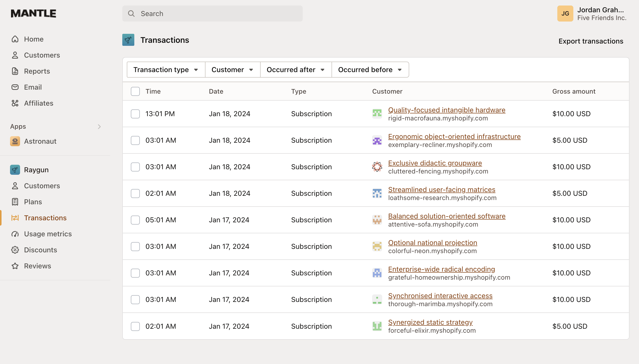This screenshot has width=639, height=364.
Task: Open the Transaction type filter dropdown
Action: tap(166, 70)
